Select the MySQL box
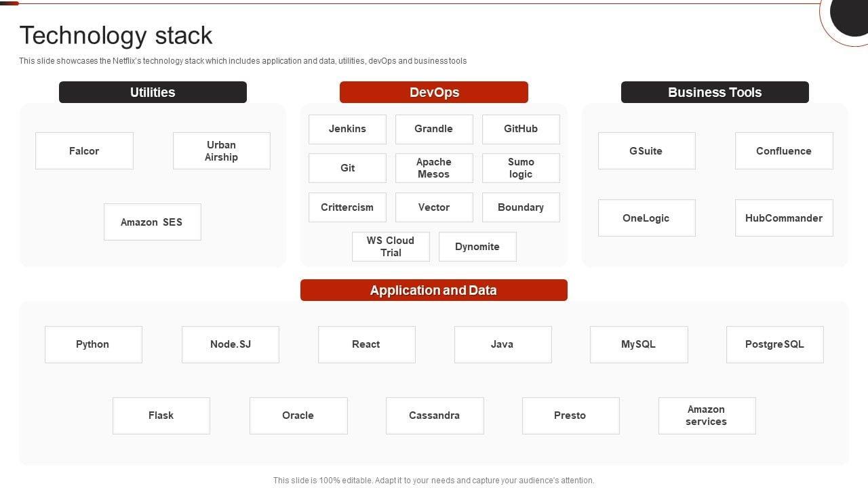Screen dimensions: 868x488 (x=639, y=344)
